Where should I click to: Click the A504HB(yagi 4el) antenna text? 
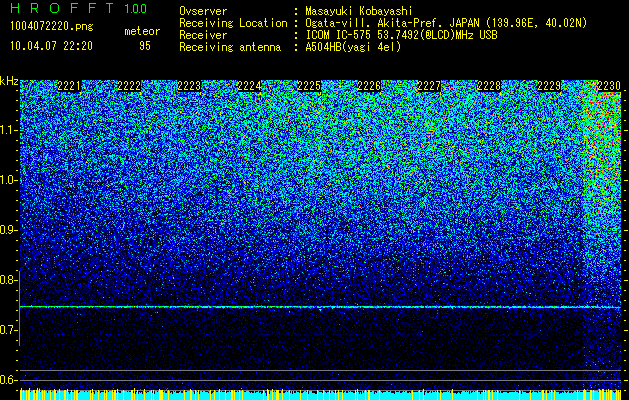tap(353, 47)
